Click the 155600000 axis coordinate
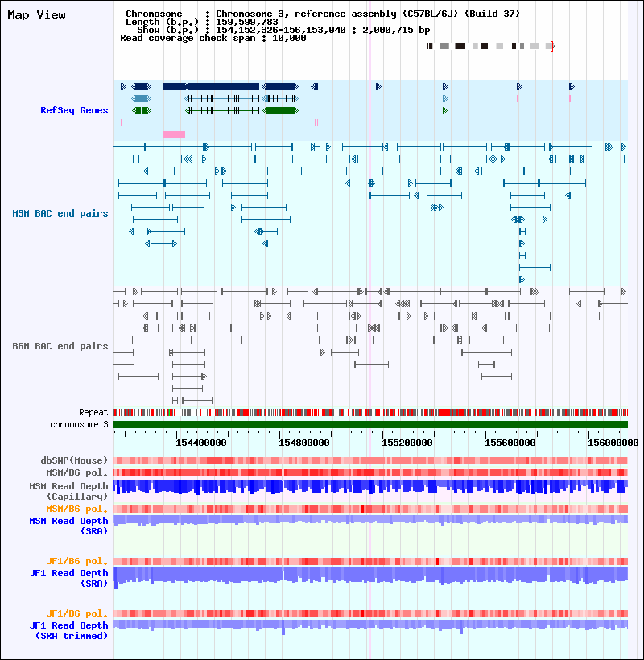Viewport: 644px width, 660px height. pos(510,443)
